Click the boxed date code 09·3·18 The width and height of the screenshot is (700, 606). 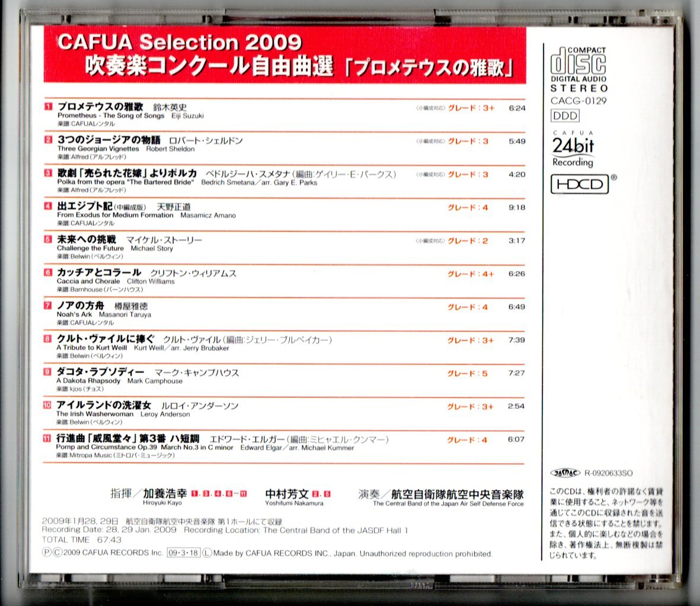tap(184, 553)
